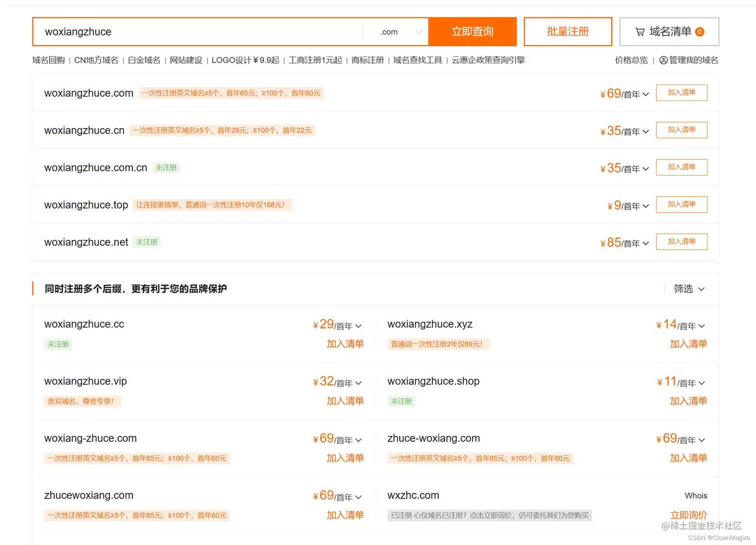Click 立即询价 for wxzhc.com
The height and width of the screenshot is (545, 756).
click(x=688, y=515)
